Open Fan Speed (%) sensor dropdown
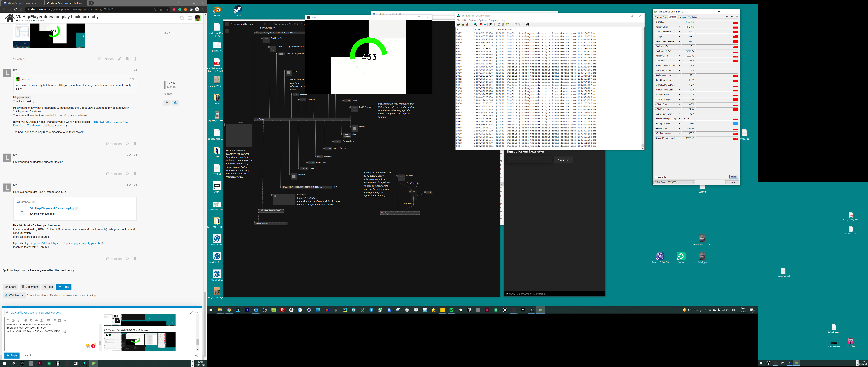Image resolution: width=868 pixels, height=367 pixels. [679, 46]
